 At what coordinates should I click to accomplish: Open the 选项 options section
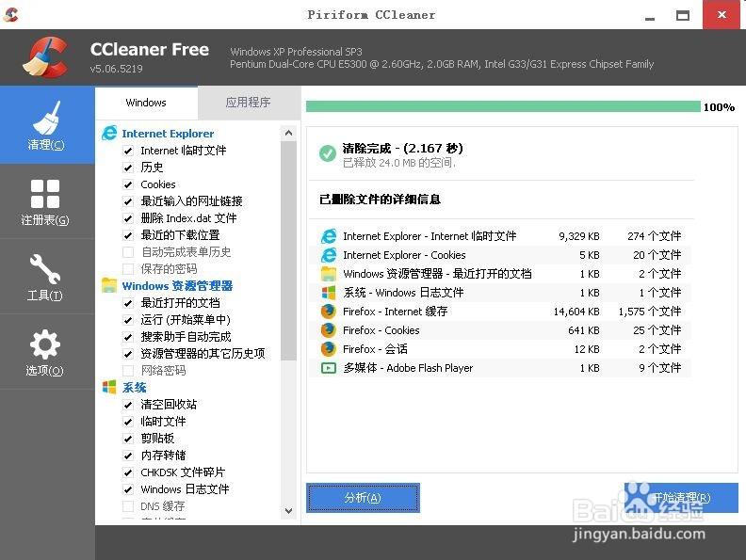coord(47,352)
